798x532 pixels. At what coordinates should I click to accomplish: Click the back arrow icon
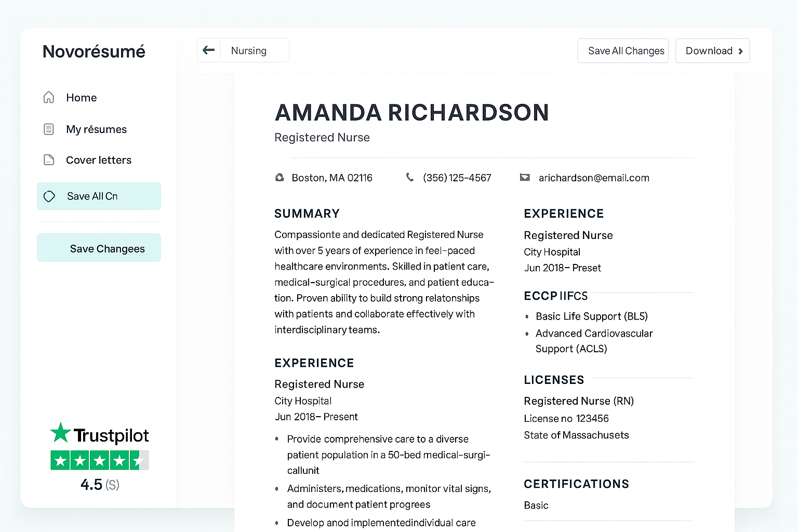pyautogui.click(x=209, y=50)
